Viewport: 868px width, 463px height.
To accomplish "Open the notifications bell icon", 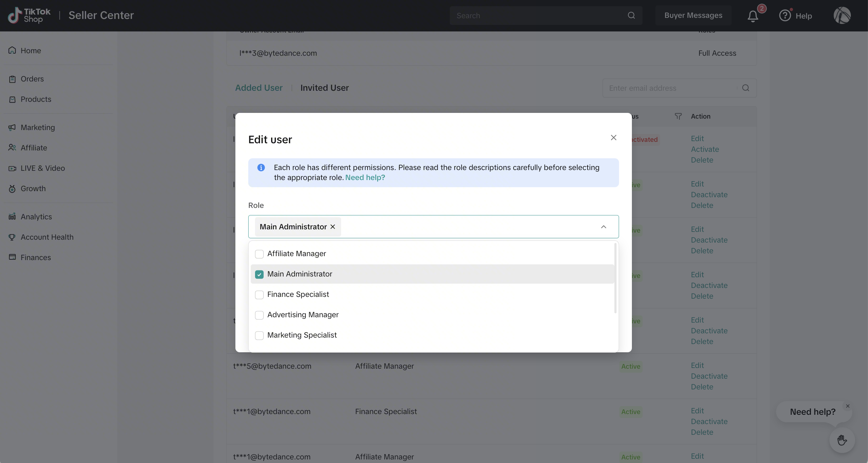I will coord(753,16).
